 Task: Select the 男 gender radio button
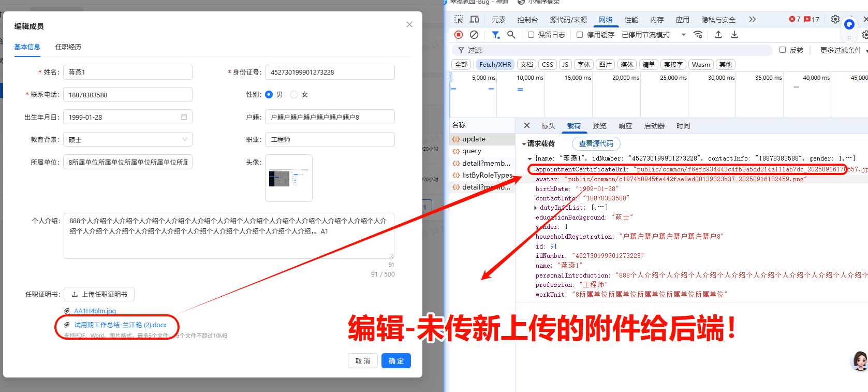(x=269, y=95)
